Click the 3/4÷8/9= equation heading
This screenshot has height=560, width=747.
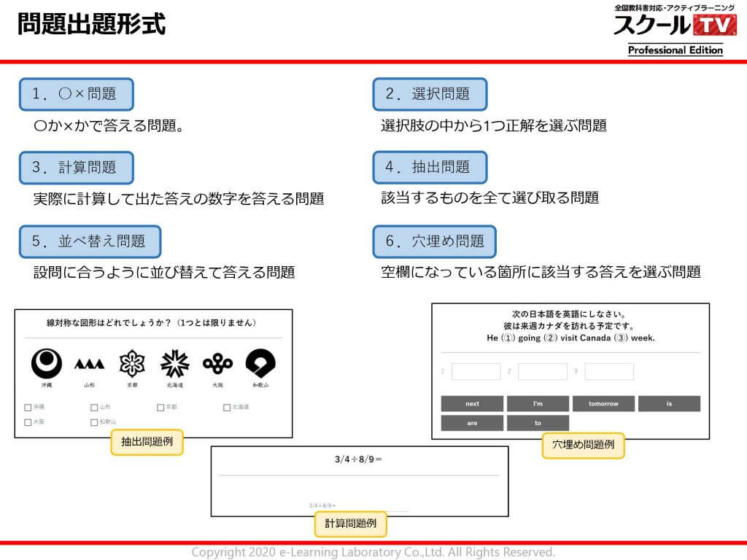coord(358,459)
